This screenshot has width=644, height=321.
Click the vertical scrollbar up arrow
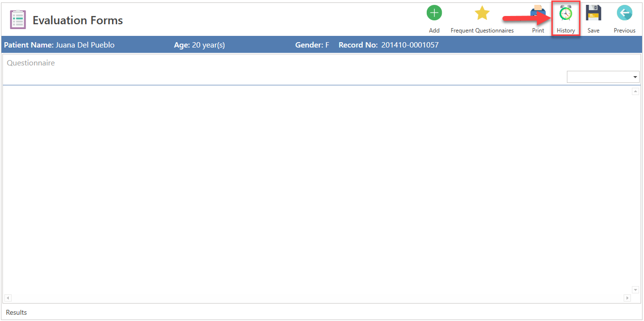[x=635, y=92]
